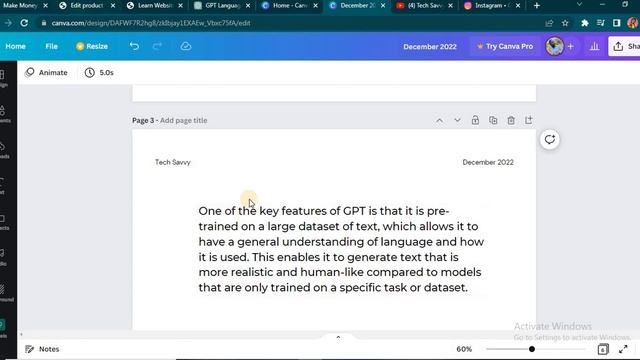This screenshot has width=640, height=360.
Task: Move Page 3 down
Action: pyautogui.click(x=457, y=120)
